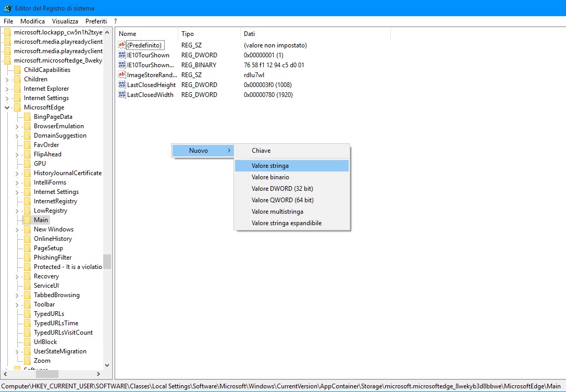Open the ? help menu
Image resolution: width=566 pixels, height=392 pixels.
(x=116, y=21)
